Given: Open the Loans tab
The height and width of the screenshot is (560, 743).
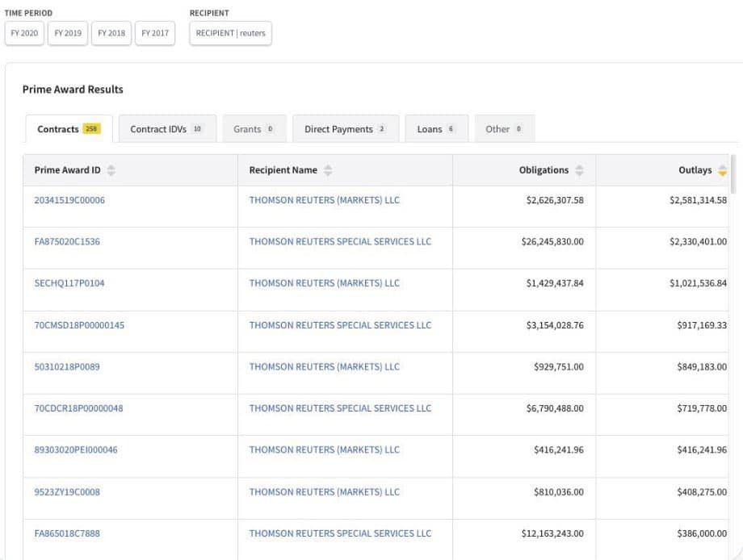Looking at the screenshot, I should coord(437,129).
